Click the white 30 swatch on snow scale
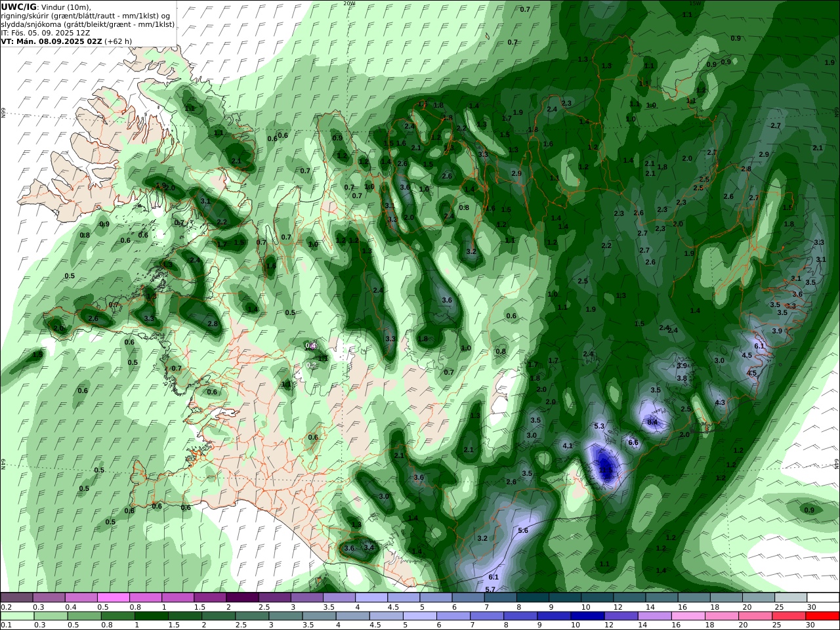Screen dimensions: 840x630 pos(824,598)
